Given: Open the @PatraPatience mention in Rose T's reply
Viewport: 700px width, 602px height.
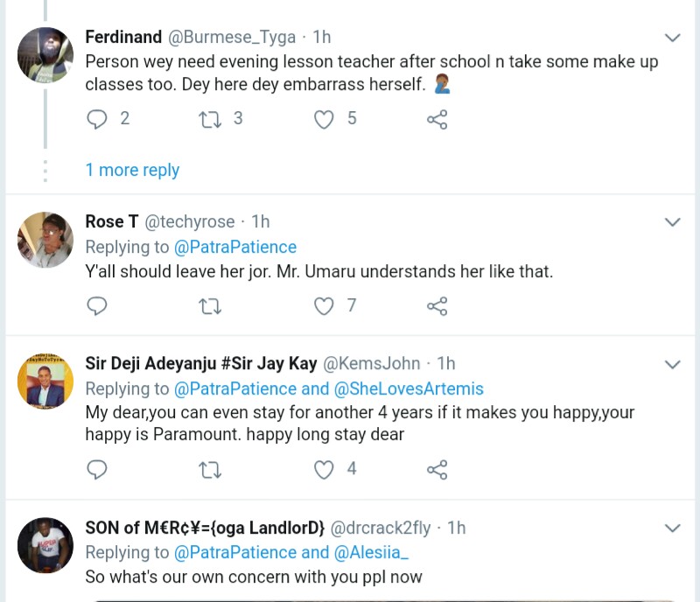Looking at the screenshot, I should pyautogui.click(x=235, y=247).
